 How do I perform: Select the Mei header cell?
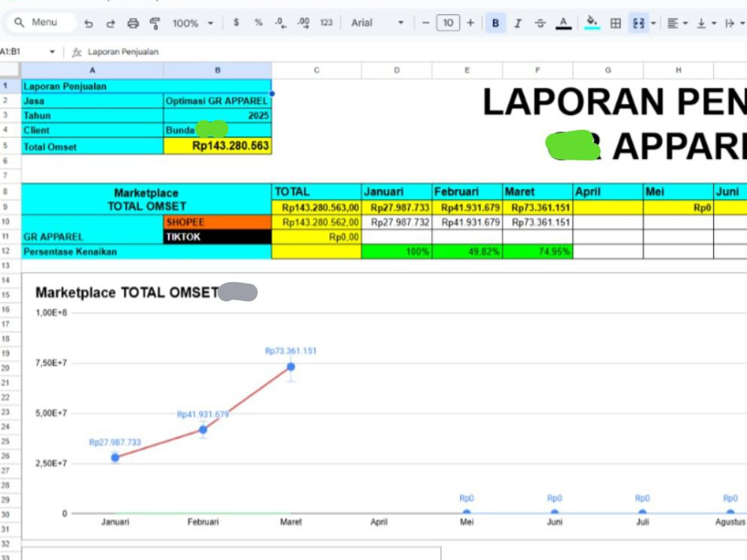[678, 191]
